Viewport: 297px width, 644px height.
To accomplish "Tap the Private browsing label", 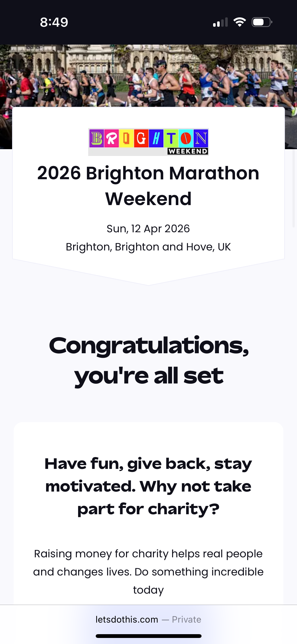I will (186, 619).
